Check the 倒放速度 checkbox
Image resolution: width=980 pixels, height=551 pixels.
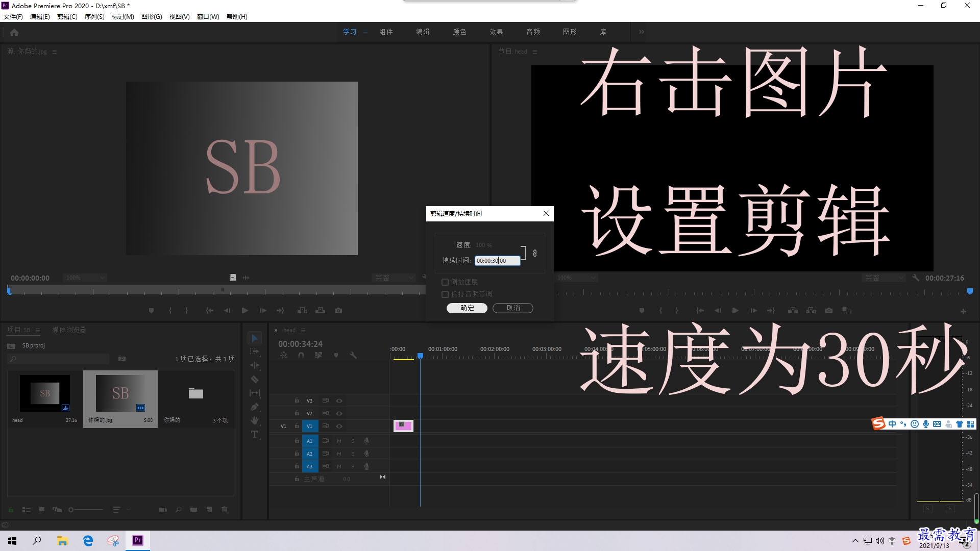coord(445,282)
